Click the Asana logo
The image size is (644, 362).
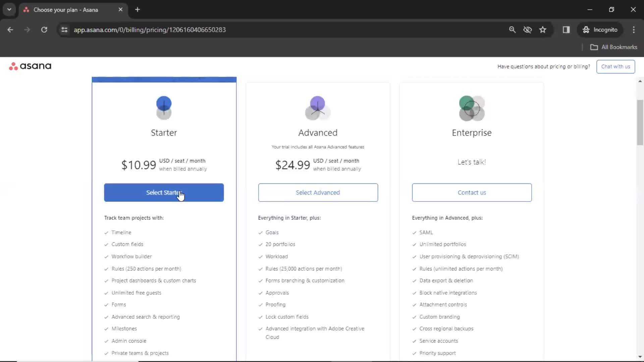pos(30,66)
